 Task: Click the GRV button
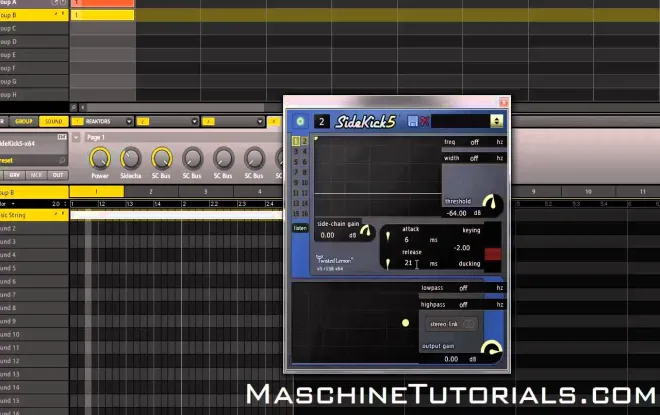(14, 175)
